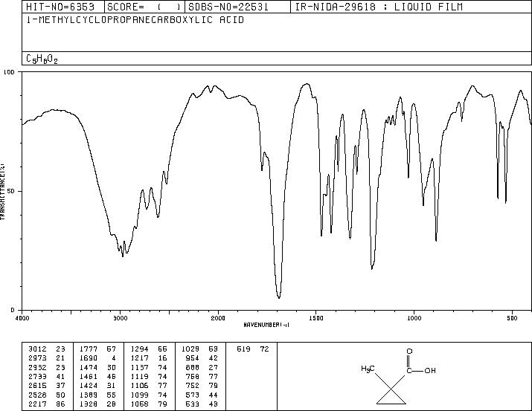
Task: Click 2973 in the peak table
Action: [x=38, y=358]
